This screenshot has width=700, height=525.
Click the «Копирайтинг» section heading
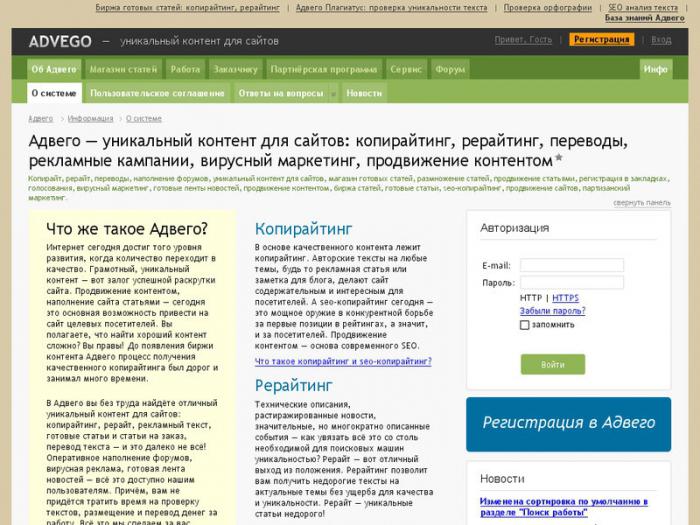[304, 229]
